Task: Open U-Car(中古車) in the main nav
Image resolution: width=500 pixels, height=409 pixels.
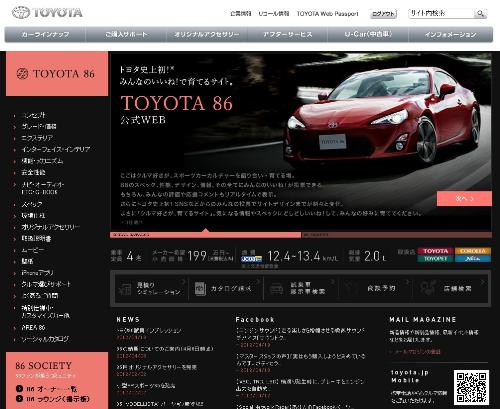Action: click(x=368, y=34)
